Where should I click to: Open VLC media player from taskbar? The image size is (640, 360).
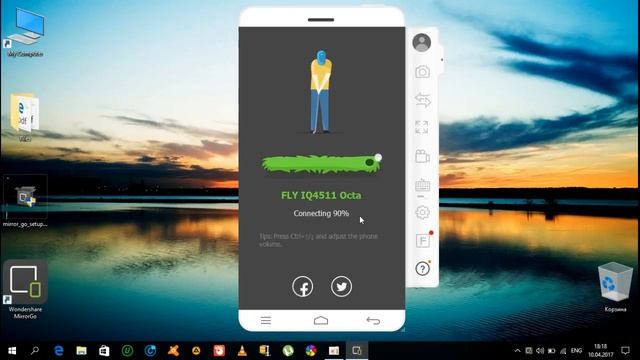[x=242, y=351]
